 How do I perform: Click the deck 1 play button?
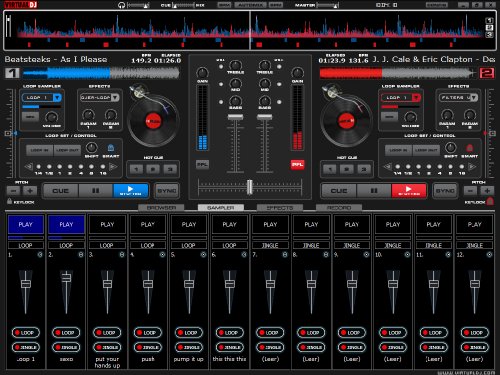tap(131, 191)
